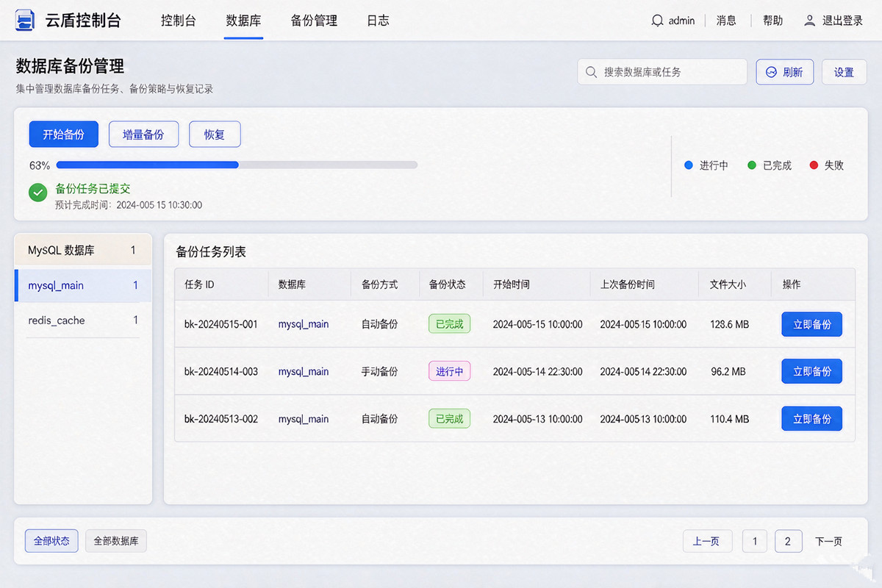Viewport: 882px width, 588px height.
Task: Open 消息 in the top bar
Action: (726, 21)
